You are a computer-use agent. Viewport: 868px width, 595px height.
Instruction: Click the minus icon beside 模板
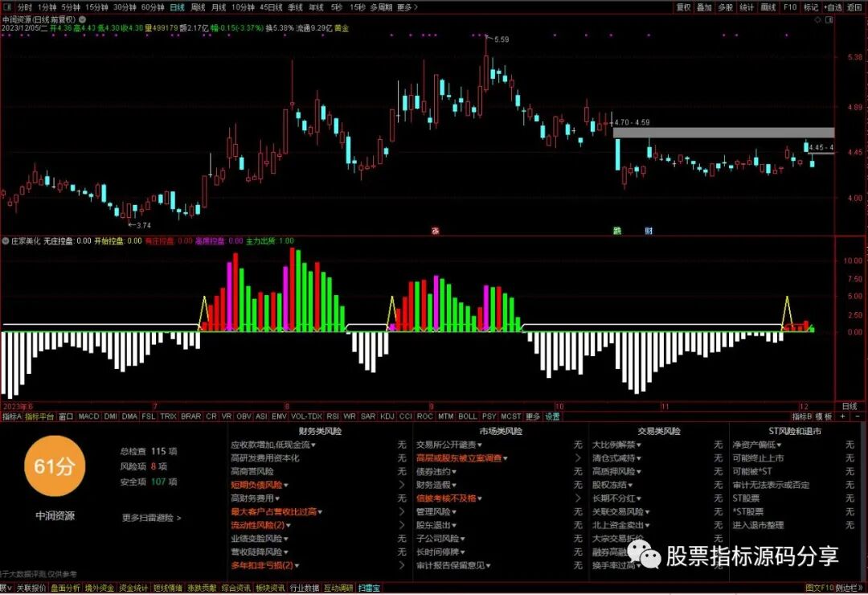[858, 416]
